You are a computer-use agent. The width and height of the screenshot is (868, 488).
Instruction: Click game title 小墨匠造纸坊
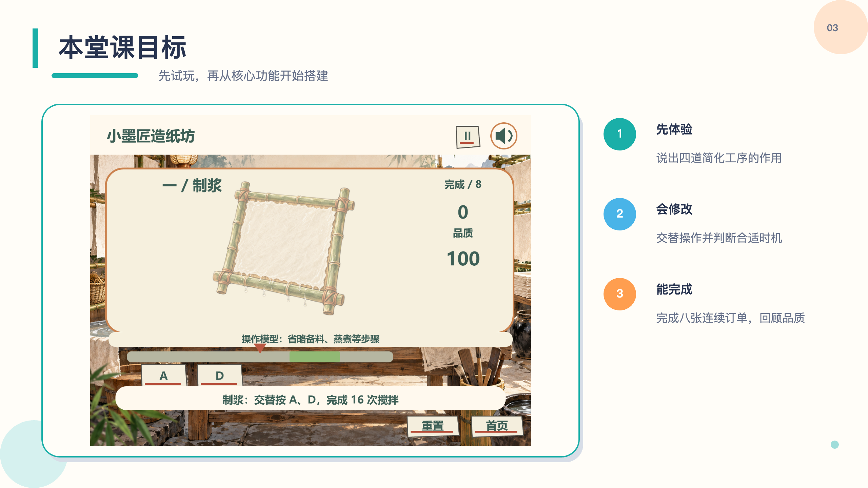[x=151, y=136]
